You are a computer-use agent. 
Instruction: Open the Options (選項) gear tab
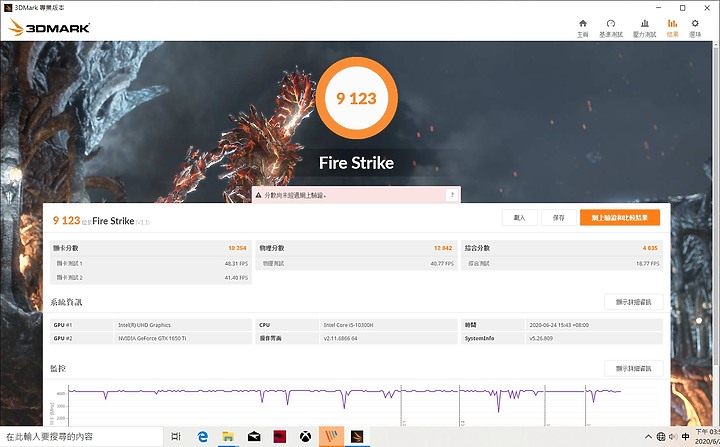coord(695,28)
